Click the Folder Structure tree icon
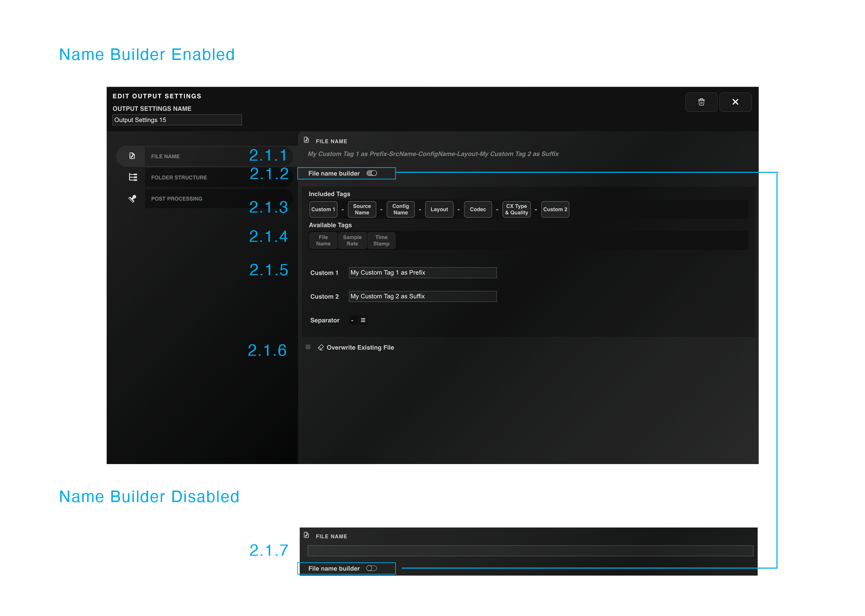This screenshot has height=616, width=865. pos(133,177)
